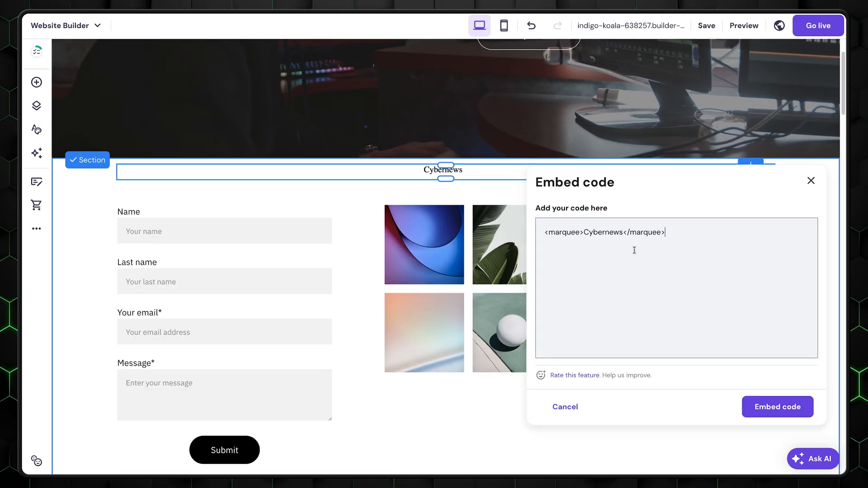Click the Embed code button
This screenshot has height=488, width=868.
pos(778,406)
